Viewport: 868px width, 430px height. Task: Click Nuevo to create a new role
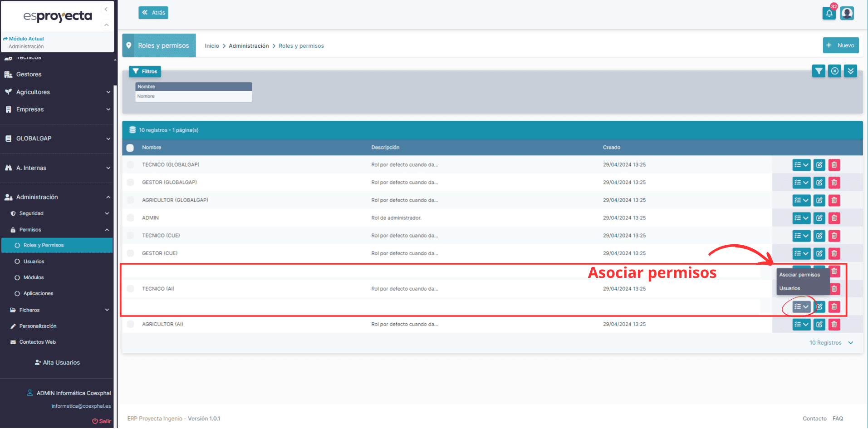[841, 45]
